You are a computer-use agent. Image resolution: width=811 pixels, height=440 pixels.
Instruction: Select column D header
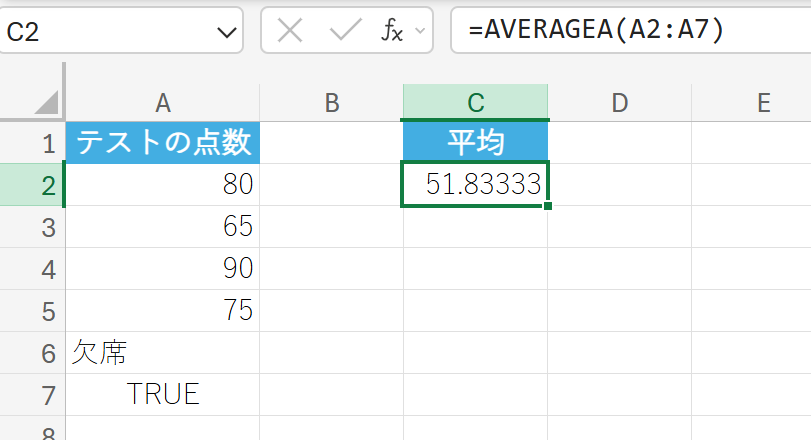tap(619, 102)
